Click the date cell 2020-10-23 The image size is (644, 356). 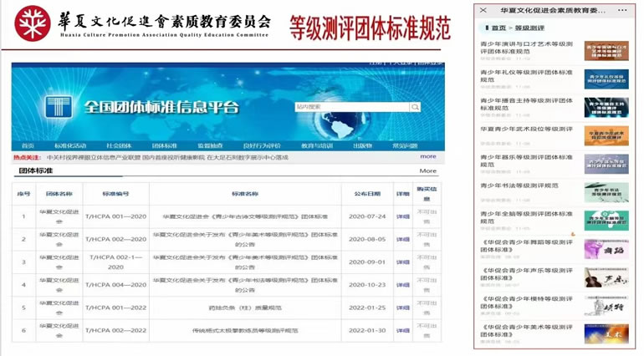click(x=367, y=285)
